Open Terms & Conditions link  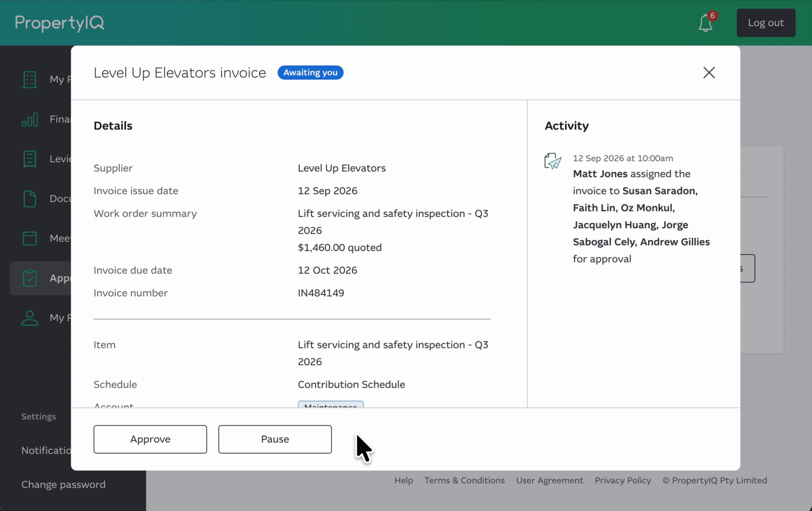[x=465, y=480]
